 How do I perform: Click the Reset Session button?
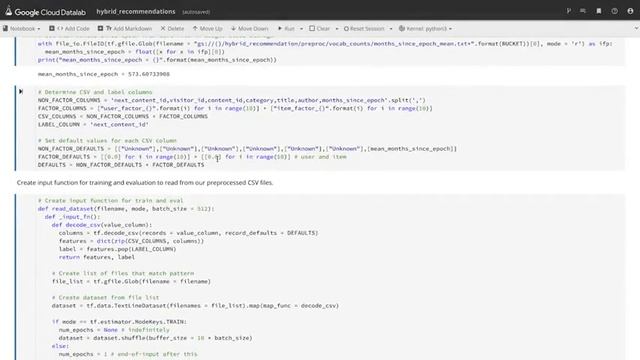click(364, 29)
